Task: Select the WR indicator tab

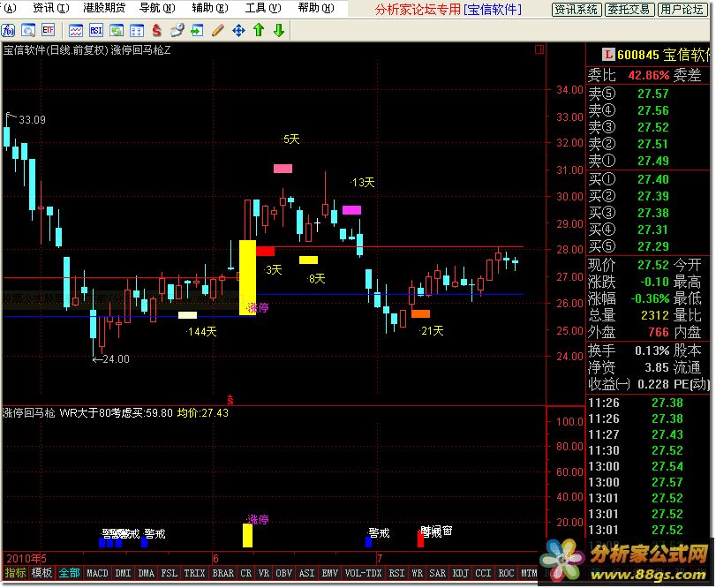Action: 418,572
